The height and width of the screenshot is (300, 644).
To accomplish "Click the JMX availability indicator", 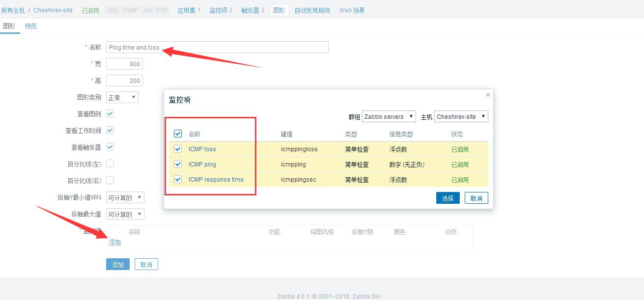I will tap(147, 10).
